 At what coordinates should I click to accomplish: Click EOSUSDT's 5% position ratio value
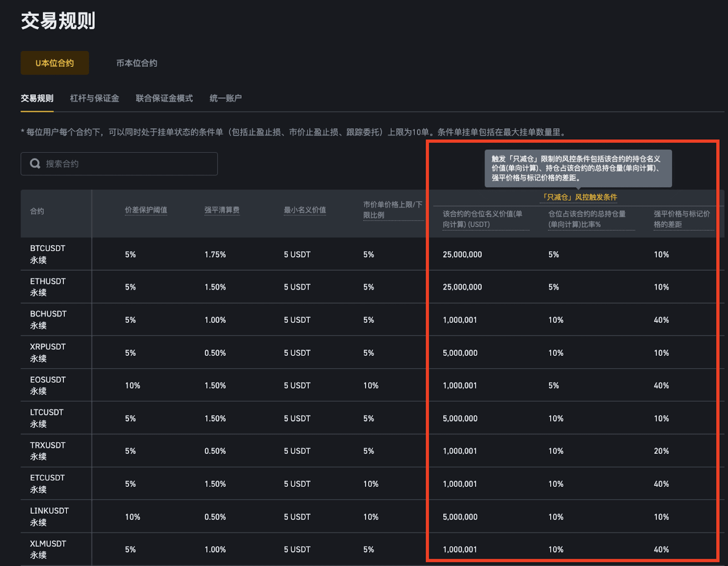554,385
